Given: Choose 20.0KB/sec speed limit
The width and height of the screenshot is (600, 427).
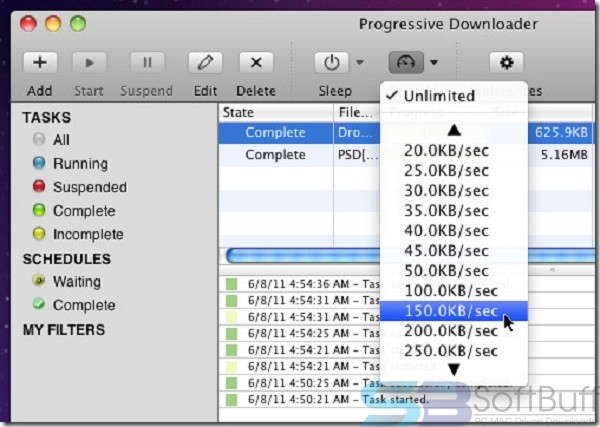Looking at the screenshot, I should [454, 151].
